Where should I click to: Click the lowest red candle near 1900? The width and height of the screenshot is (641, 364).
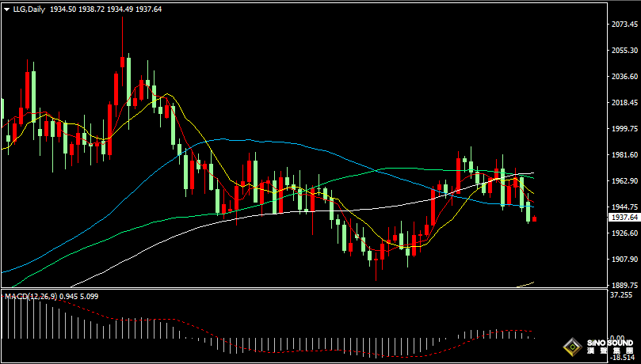[x=376, y=265]
